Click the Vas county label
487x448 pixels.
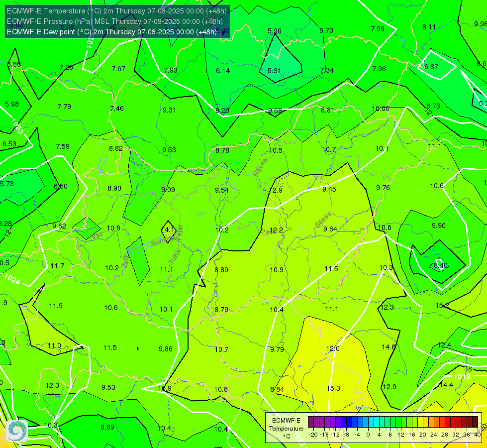tap(97, 236)
